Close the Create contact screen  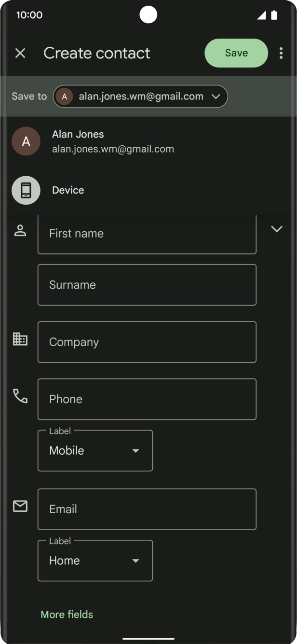[x=20, y=53]
